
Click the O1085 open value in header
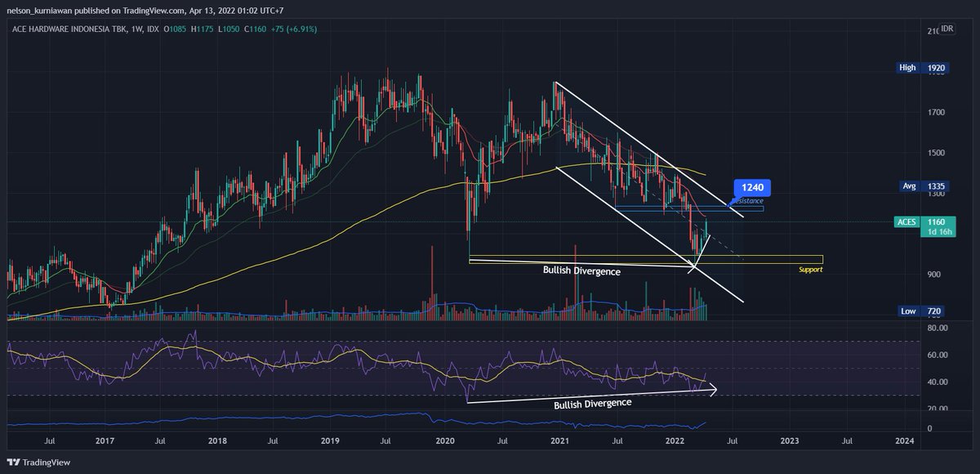coord(176,29)
